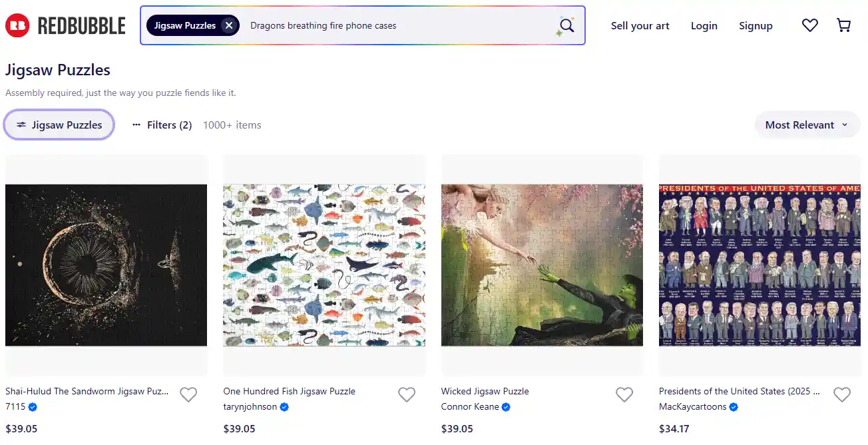
Task: Click the search magnifying glass icon
Action: (x=566, y=25)
